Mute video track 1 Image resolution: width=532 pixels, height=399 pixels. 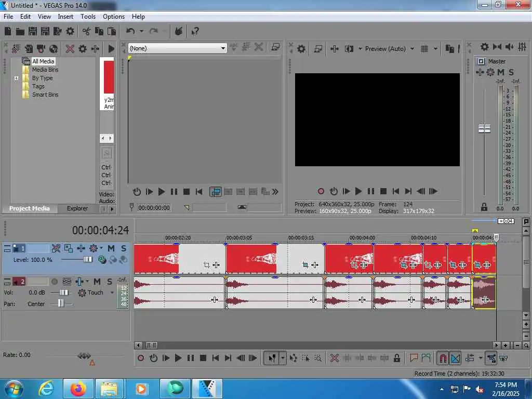[111, 248]
